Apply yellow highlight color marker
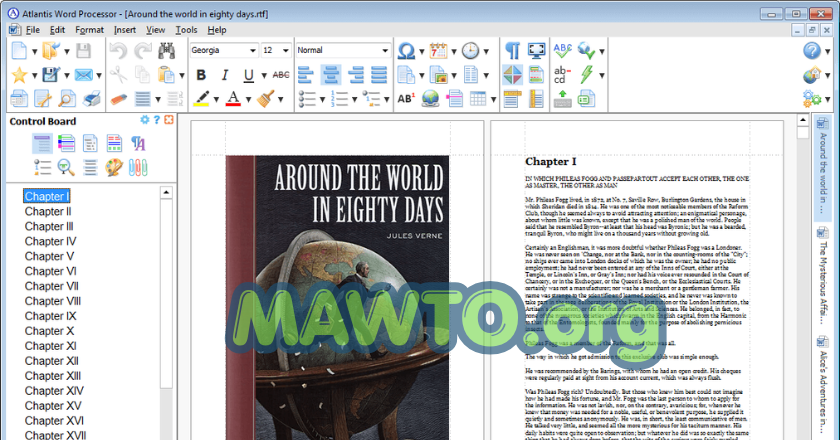 click(201, 99)
